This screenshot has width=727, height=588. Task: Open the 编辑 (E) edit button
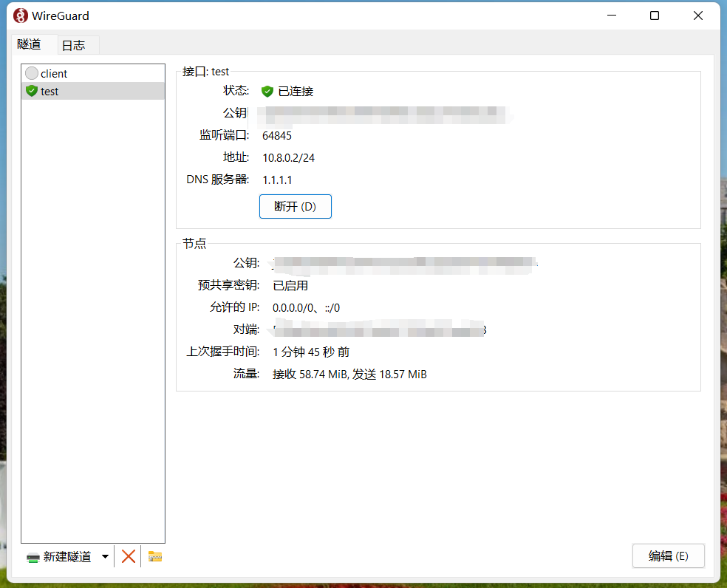click(x=668, y=555)
